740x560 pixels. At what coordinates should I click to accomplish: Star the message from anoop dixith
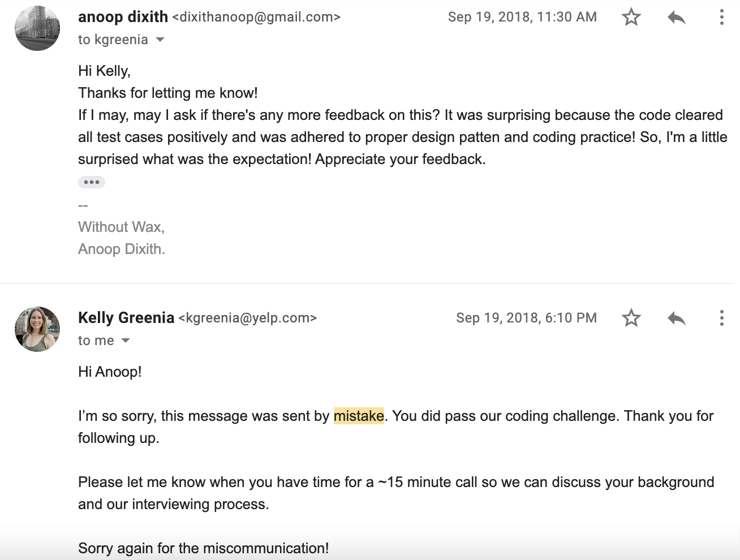tap(631, 17)
